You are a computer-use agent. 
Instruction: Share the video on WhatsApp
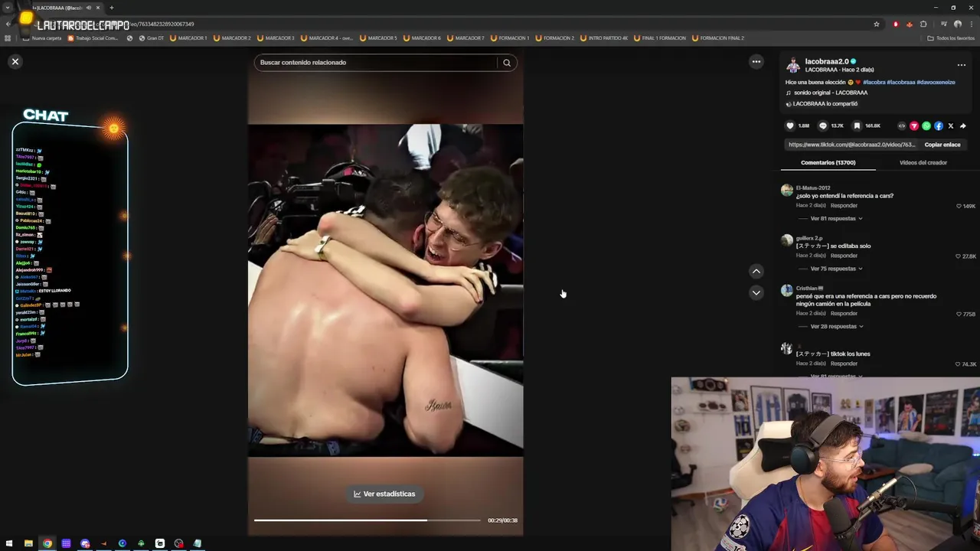(926, 126)
